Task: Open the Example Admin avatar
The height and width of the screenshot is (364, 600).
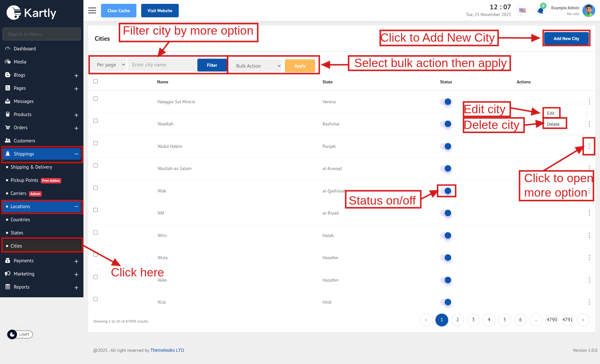Action: click(589, 11)
